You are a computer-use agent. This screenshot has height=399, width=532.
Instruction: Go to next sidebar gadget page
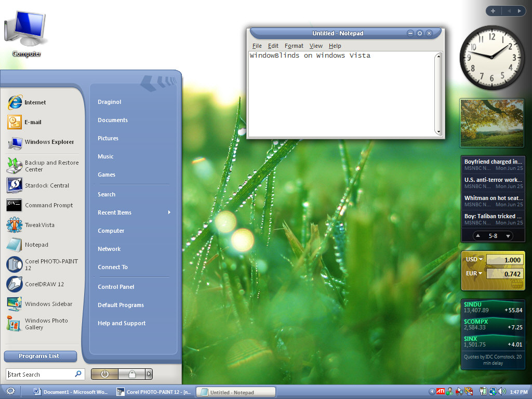pos(519,11)
